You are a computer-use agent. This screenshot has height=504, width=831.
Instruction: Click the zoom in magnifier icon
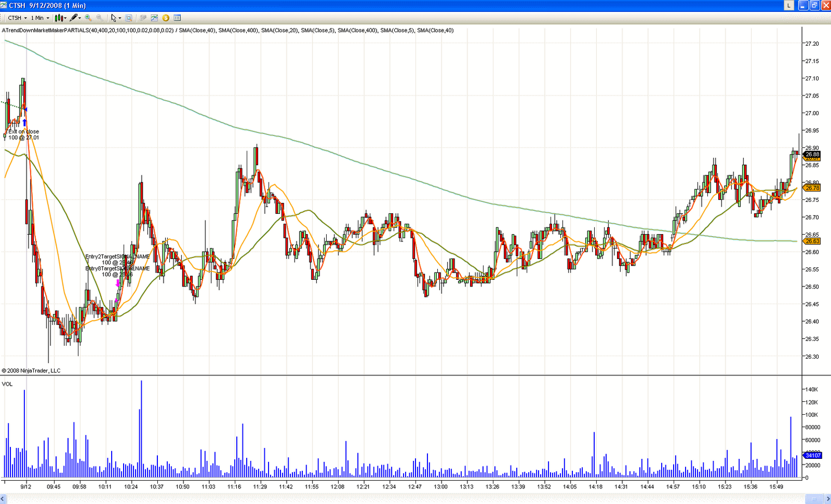(88, 18)
